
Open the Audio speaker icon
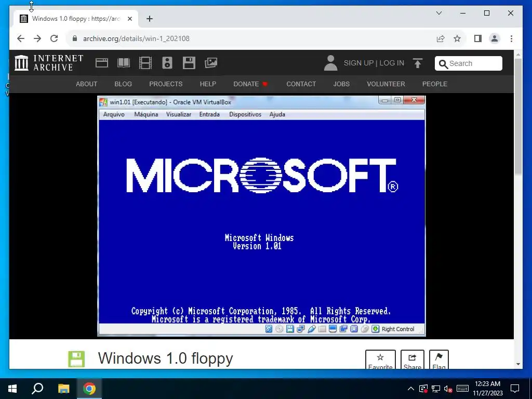click(167, 63)
